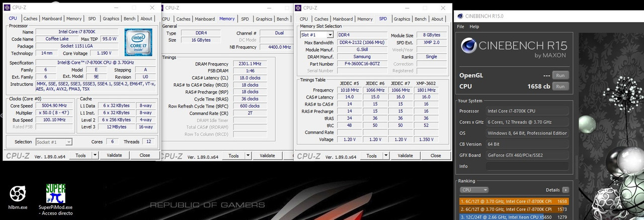The height and width of the screenshot is (220, 644).
Task: Open the Socket #1 Selection dropdown
Action: coord(53,142)
